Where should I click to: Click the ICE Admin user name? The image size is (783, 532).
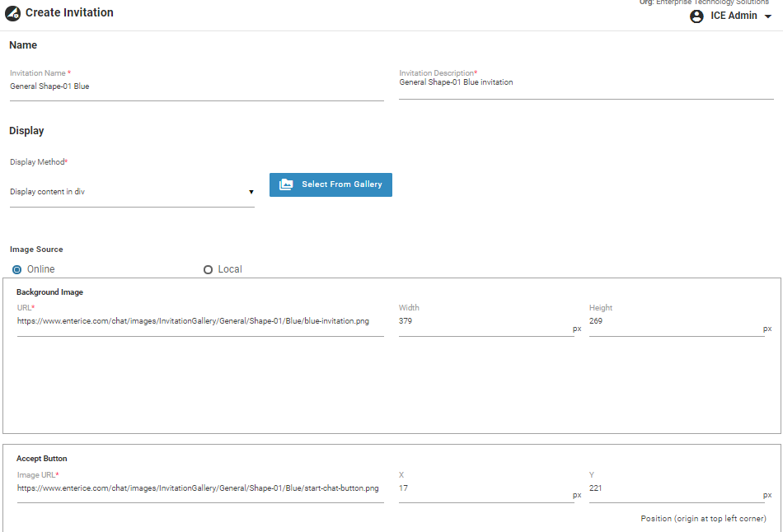coord(734,16)
